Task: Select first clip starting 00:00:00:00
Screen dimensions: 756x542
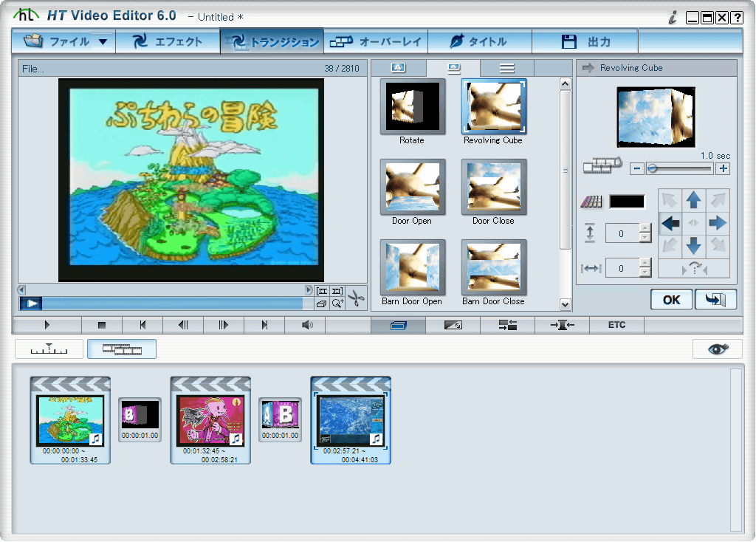Action: [70, 420]
